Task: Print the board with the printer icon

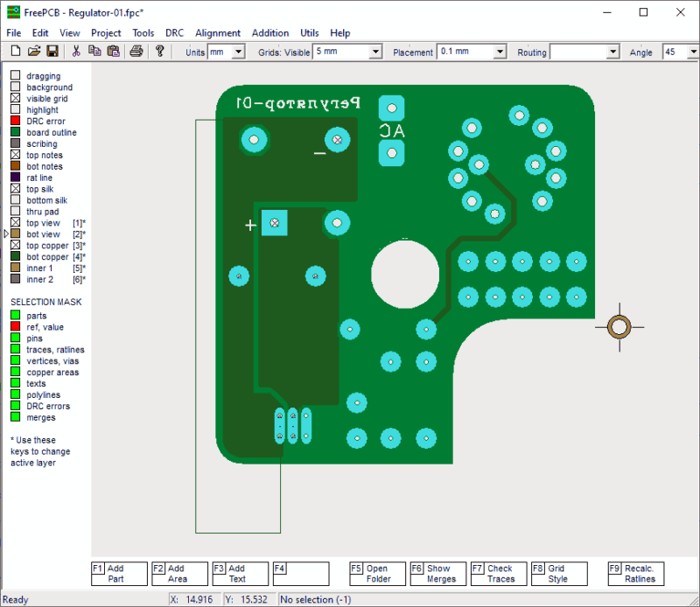Action: (x=136, y=52)
